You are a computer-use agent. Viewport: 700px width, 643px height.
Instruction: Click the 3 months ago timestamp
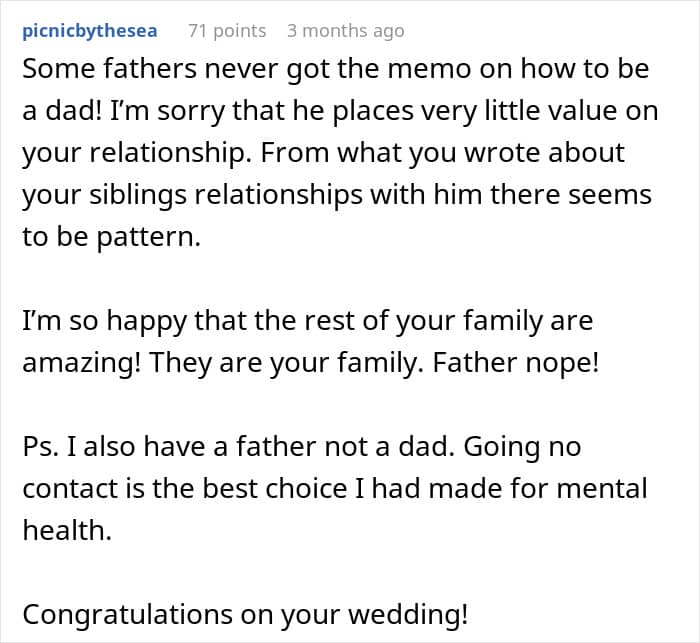pyautogui.click(x=345, y=30)
